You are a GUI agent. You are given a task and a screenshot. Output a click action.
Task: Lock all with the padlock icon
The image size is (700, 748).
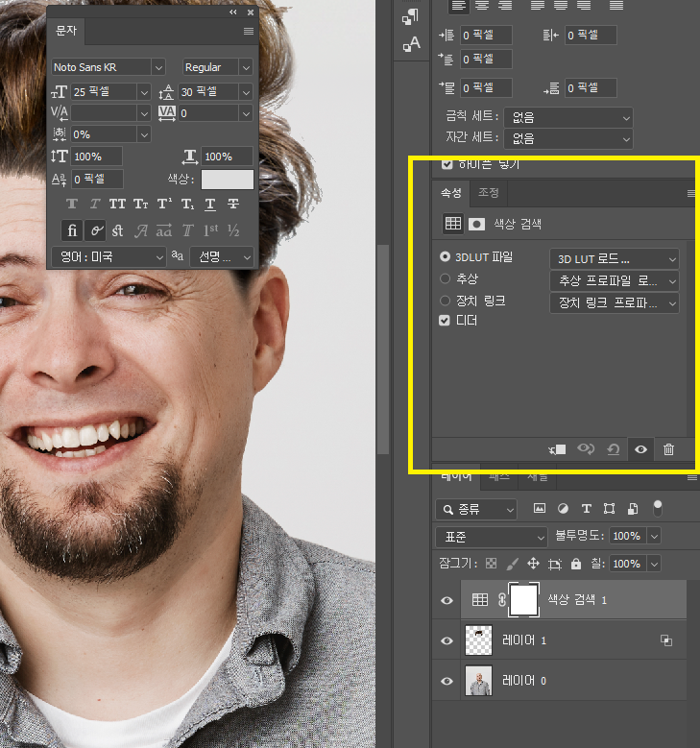point(576,564)
